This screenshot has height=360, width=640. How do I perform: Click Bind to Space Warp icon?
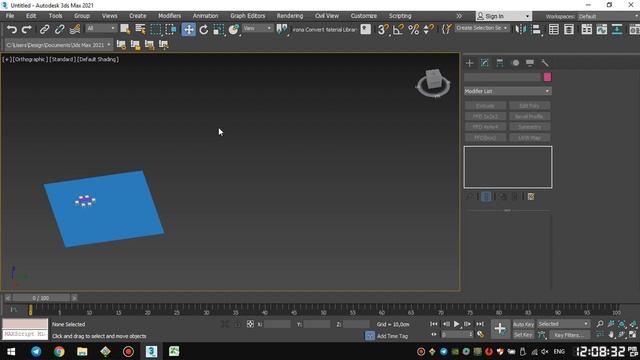75,29
